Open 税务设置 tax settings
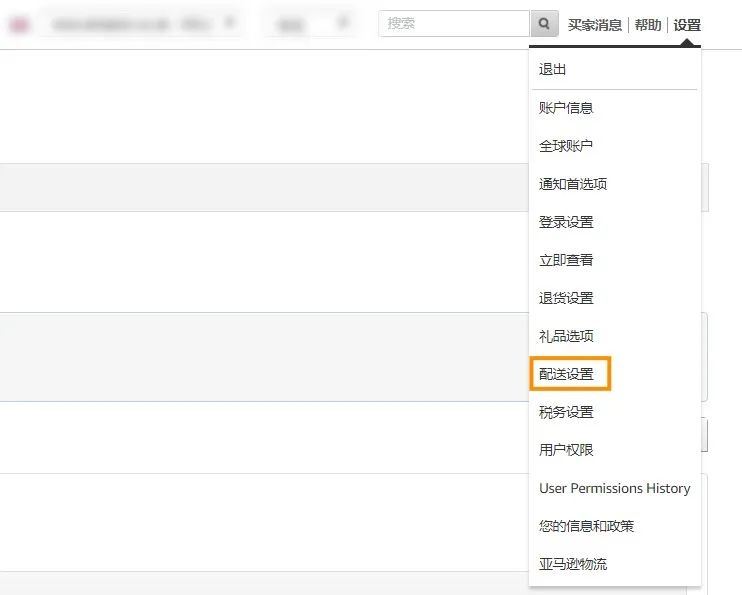The image size is (742, 595). tap(566, 412)
